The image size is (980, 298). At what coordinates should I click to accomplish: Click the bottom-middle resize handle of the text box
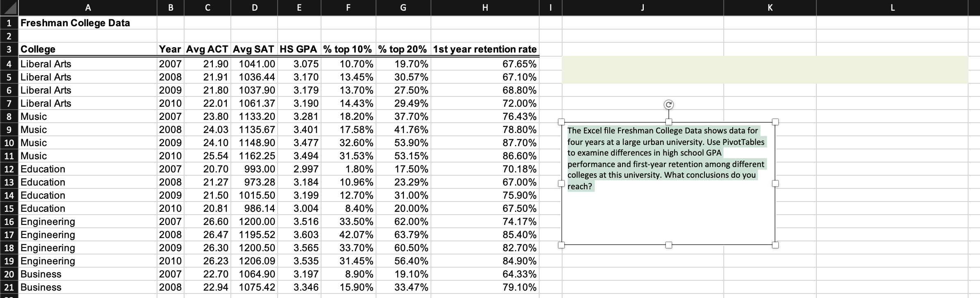pos(668,245)
